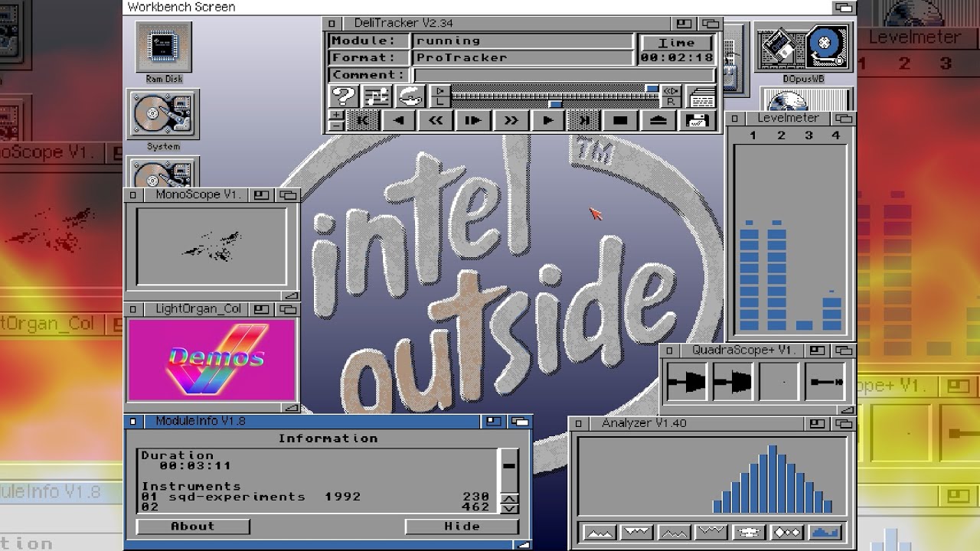This screenshot has width=980, height=551.
Task: Select third Analyzer outline peaks mode
Action: pyautogui.click(x=675, y=532)
